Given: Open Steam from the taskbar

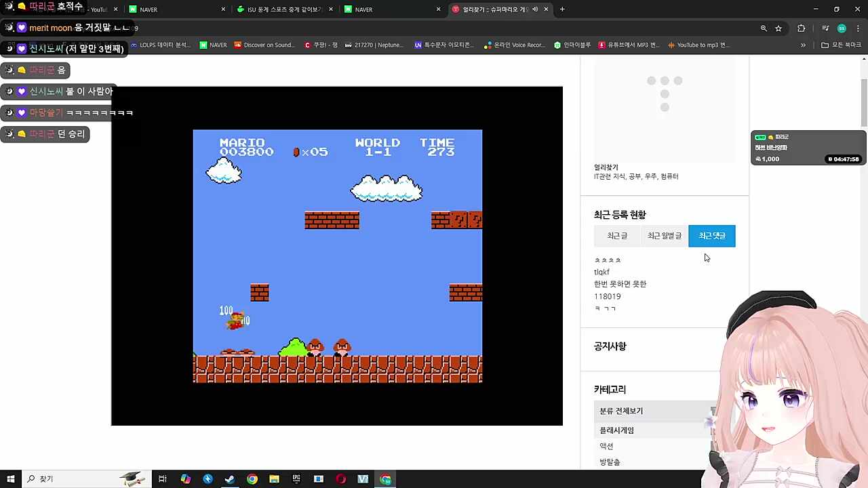Looking at the screenshot, I should [x=230, y=479].
